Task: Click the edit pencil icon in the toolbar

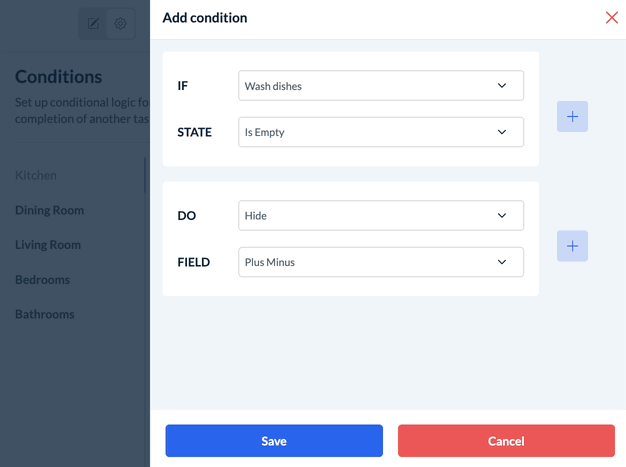Action: click(93, 23)
